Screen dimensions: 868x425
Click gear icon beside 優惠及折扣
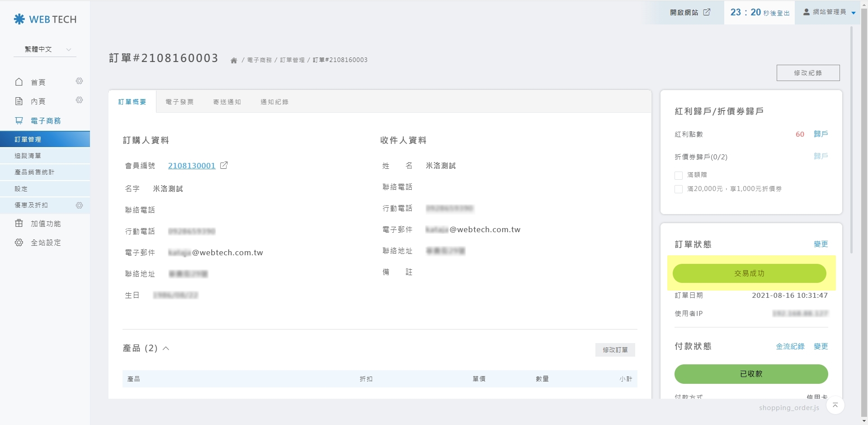coord(80,205)
